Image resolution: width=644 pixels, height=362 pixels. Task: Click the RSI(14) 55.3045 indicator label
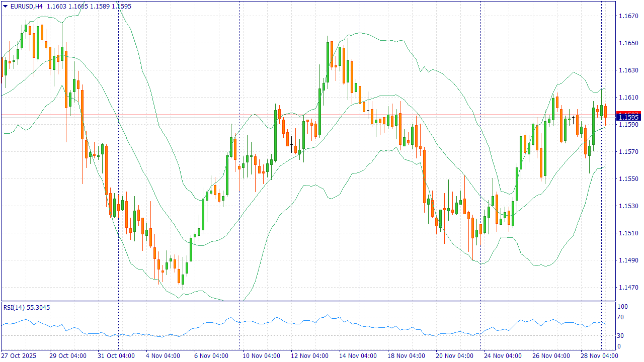tap(27, 307)
